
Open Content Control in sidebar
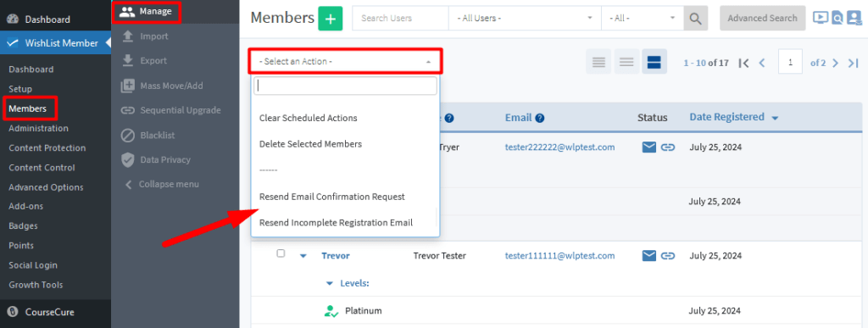coord(42,168)
